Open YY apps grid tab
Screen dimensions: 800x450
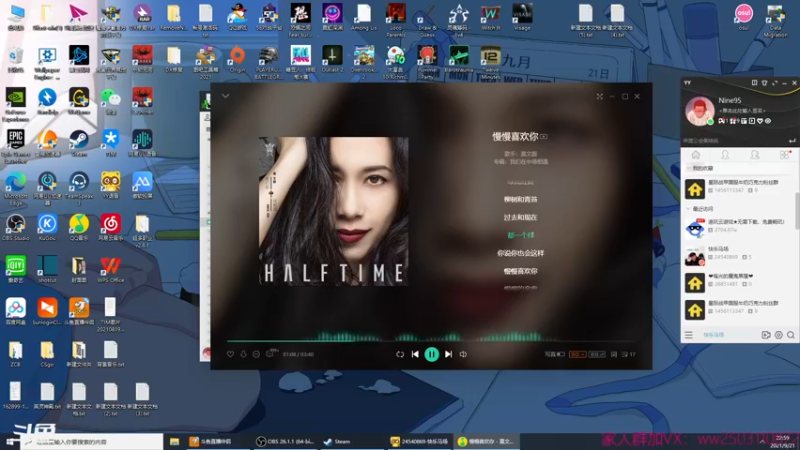784,155
